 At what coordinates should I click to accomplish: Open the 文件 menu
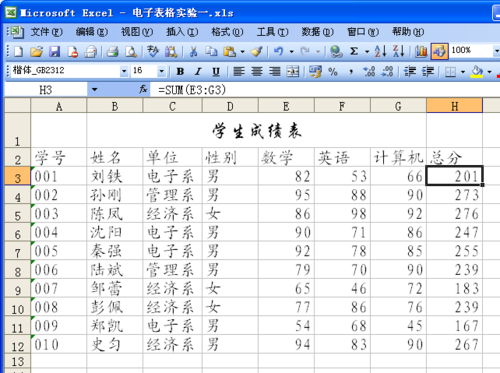(x=47, y=32)
